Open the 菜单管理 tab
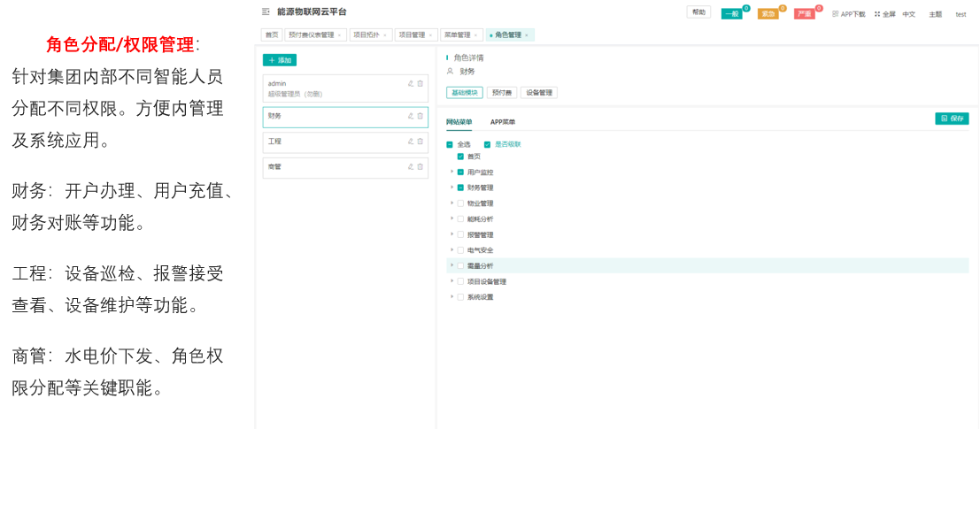The image size is (980, 513). (x=458, y=34)
